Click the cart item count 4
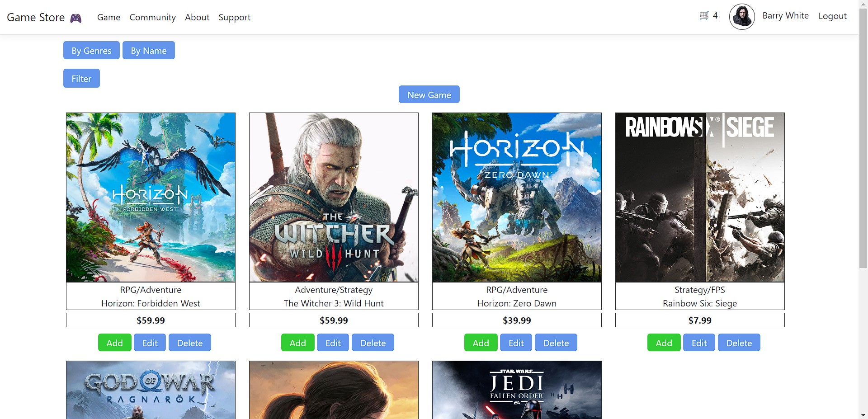868x419 pixels. pos(715,15)
